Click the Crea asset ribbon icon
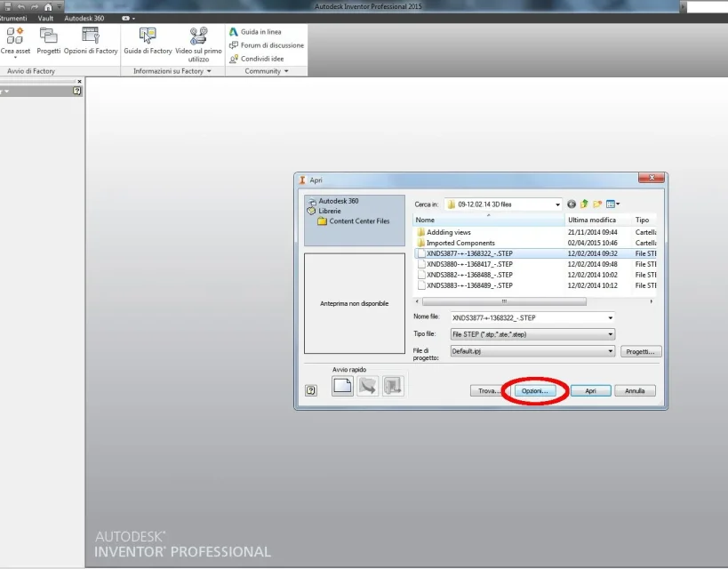728x569 pixels. (15, 41)
